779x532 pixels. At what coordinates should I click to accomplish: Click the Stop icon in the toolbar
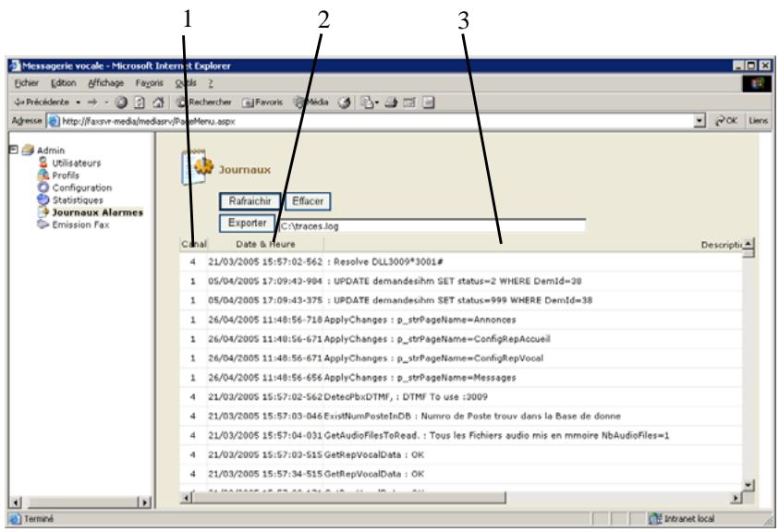click(121, 103)
